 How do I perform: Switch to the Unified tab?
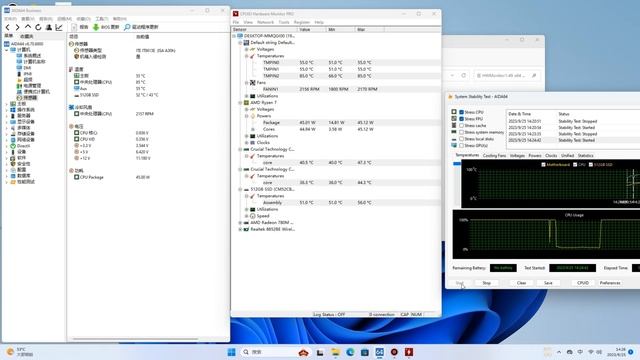click(x=567, y=156)
